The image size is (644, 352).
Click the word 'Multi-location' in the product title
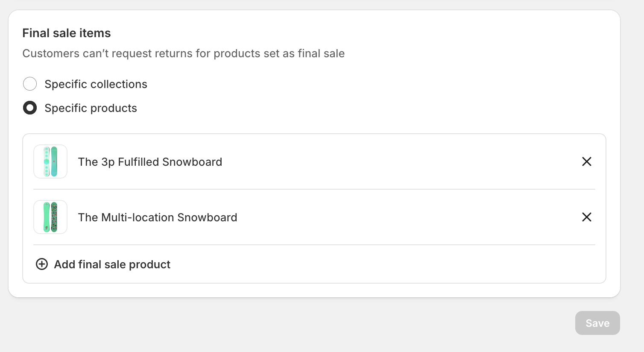click(138, 217)
